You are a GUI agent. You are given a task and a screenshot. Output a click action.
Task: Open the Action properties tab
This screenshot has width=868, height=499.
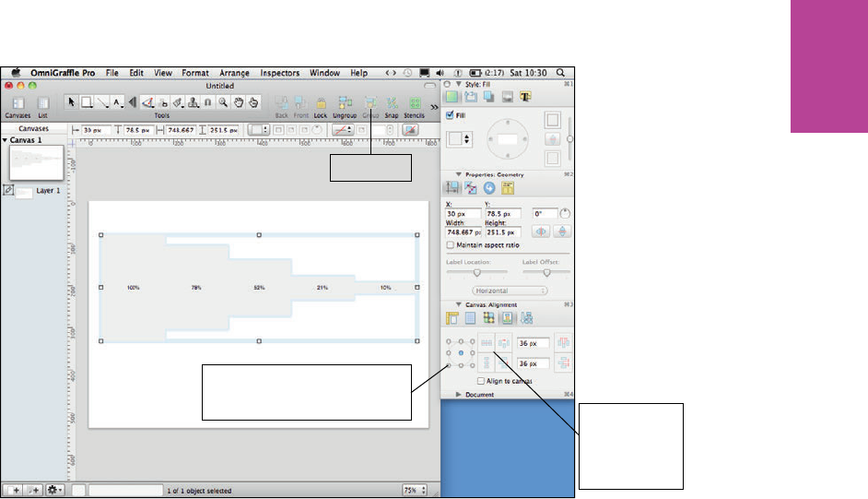[488, 188]
